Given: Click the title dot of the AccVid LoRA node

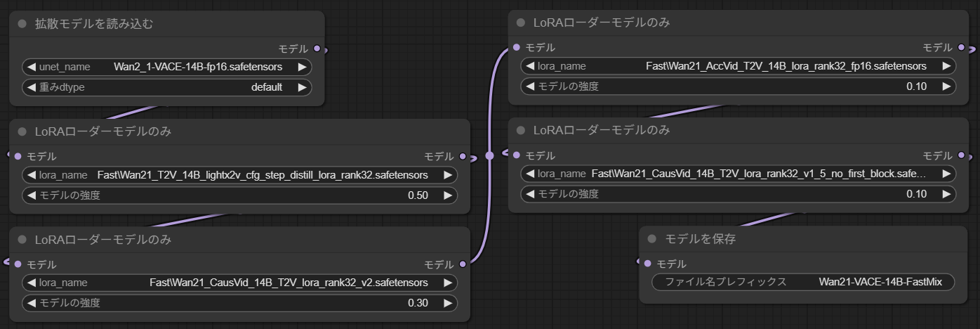Looking at the screenshot, I should [520, 22].
